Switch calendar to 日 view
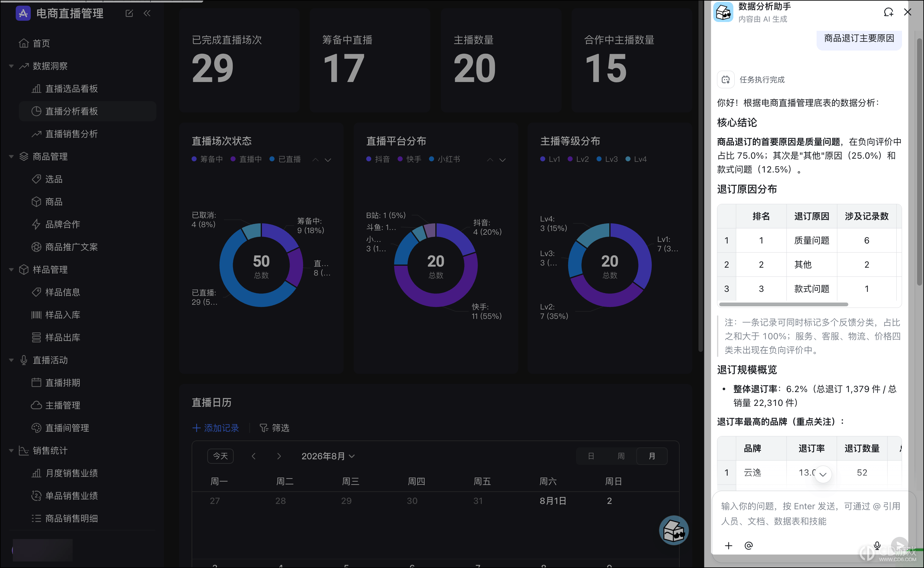This screenshot has height=568, width=924. (x=590, y=456)
